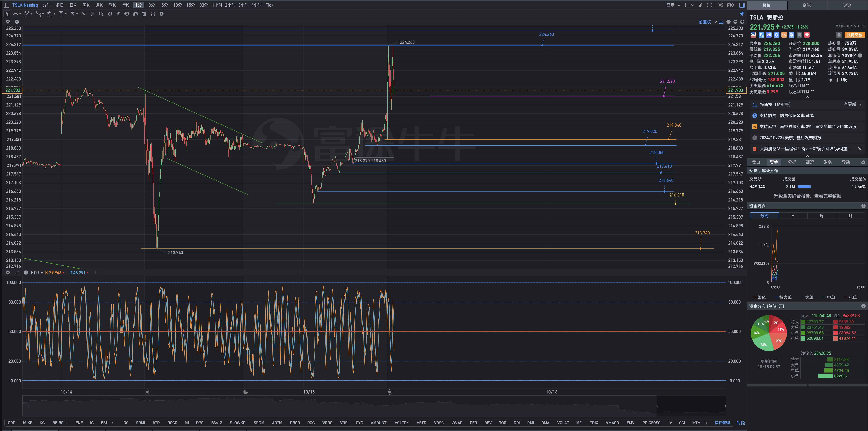This screenshot has width=868, height=431.
Task: Open 特斯拉 (企业号) company account link
Action: (807, 104)
